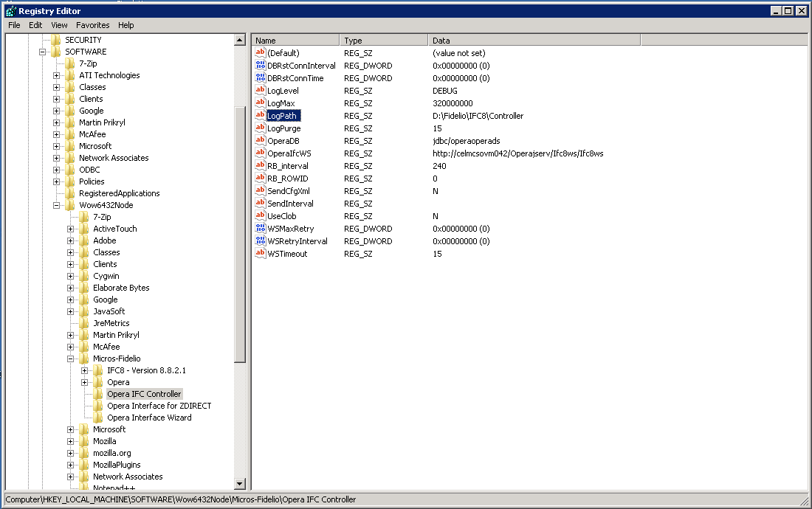The height and width of the screenshot is (509, 812).
Task: Click the DBRstConnInterval DWORD icon
Action: 260,65
